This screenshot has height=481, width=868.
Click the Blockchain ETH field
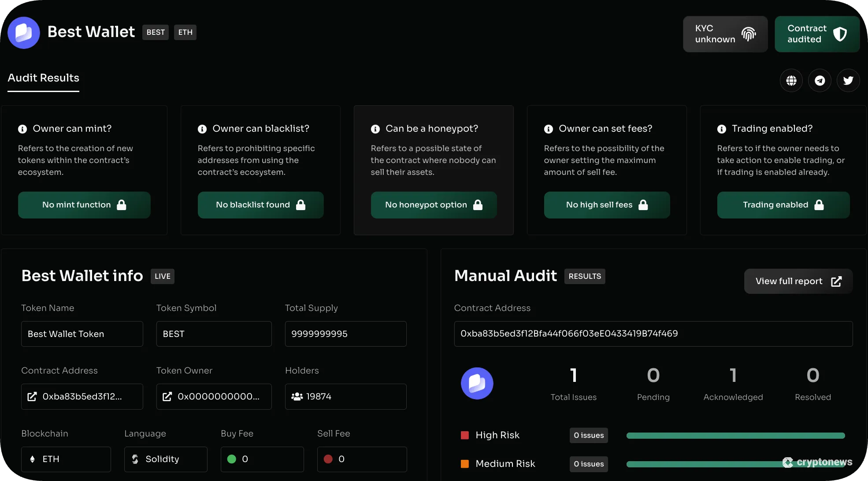pyautogui.click(x=66, y=459)
